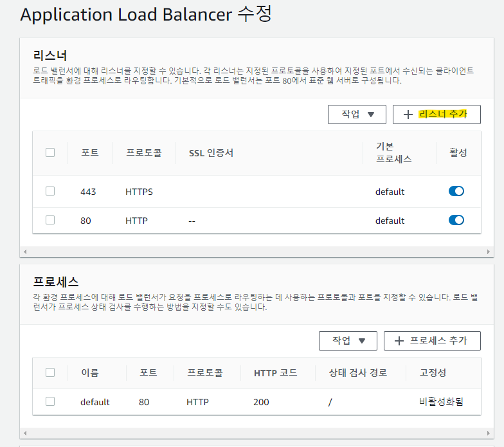
Task: Click the 프로세스 추가 button
Action: pyautogui.click(x=432, y=341)
